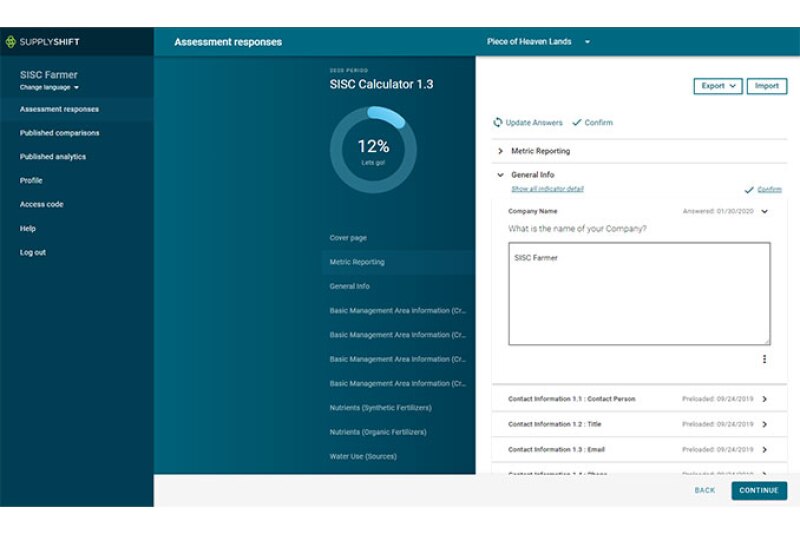Click the Update Answers refresh icon
800x534 pixels.
(498, 122)
